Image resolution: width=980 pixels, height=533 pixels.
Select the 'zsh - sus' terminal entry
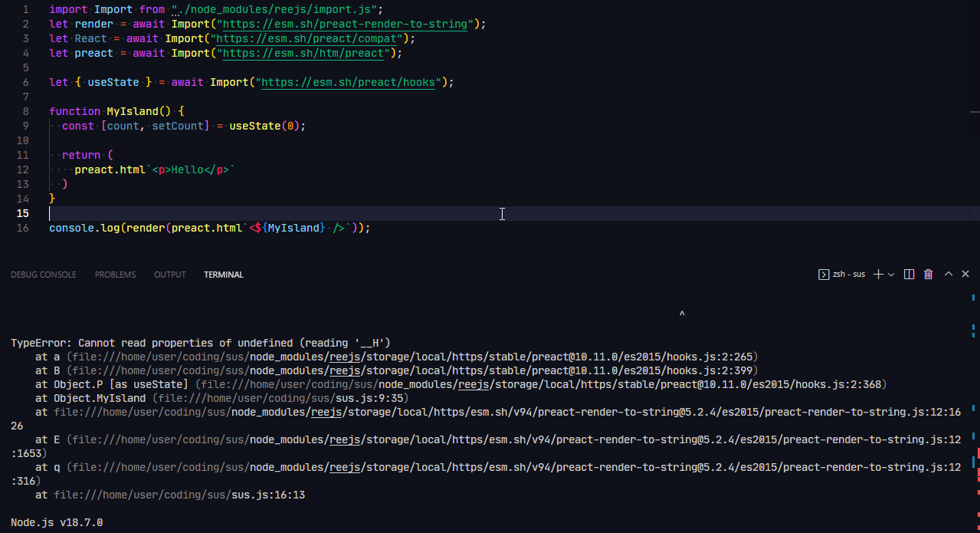click(847, 274)
